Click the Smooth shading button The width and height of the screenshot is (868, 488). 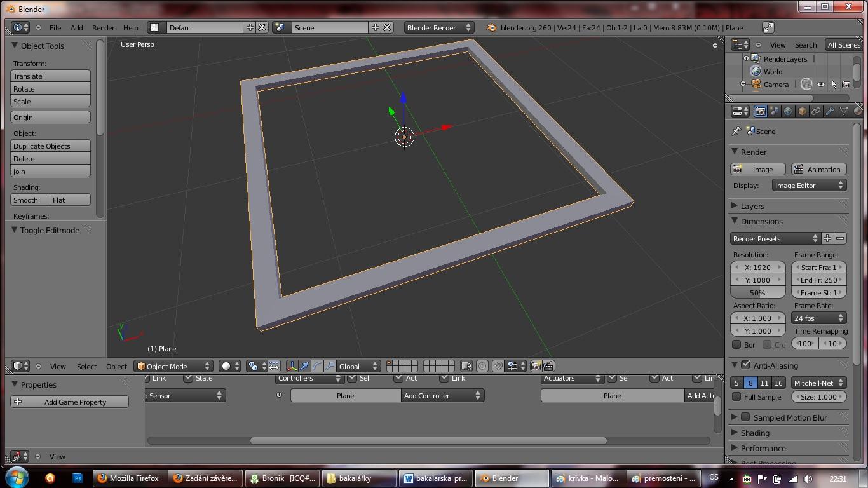[31, 200]
